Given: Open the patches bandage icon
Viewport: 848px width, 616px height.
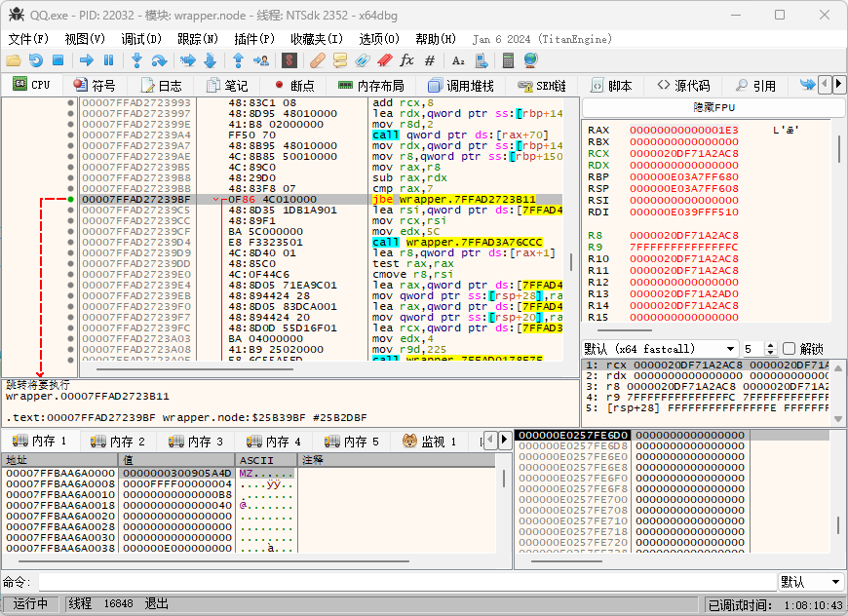Looking at the screenshot, I should (x=318, y=60).
